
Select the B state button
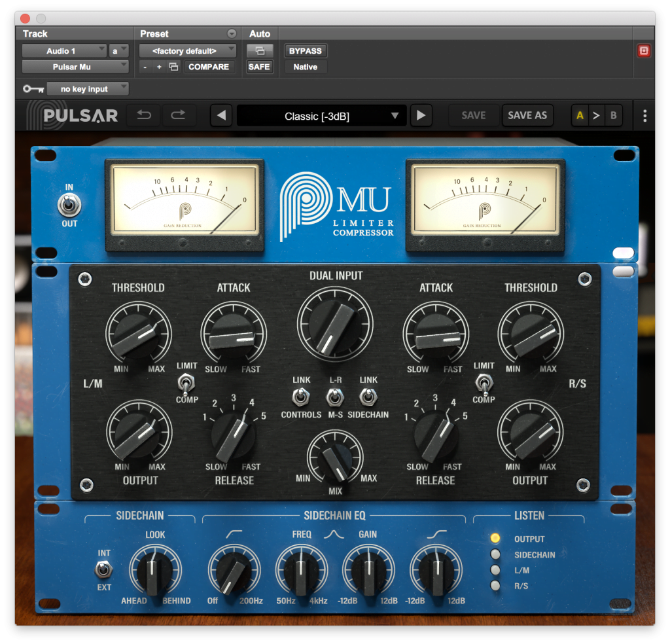coord(614,115)
